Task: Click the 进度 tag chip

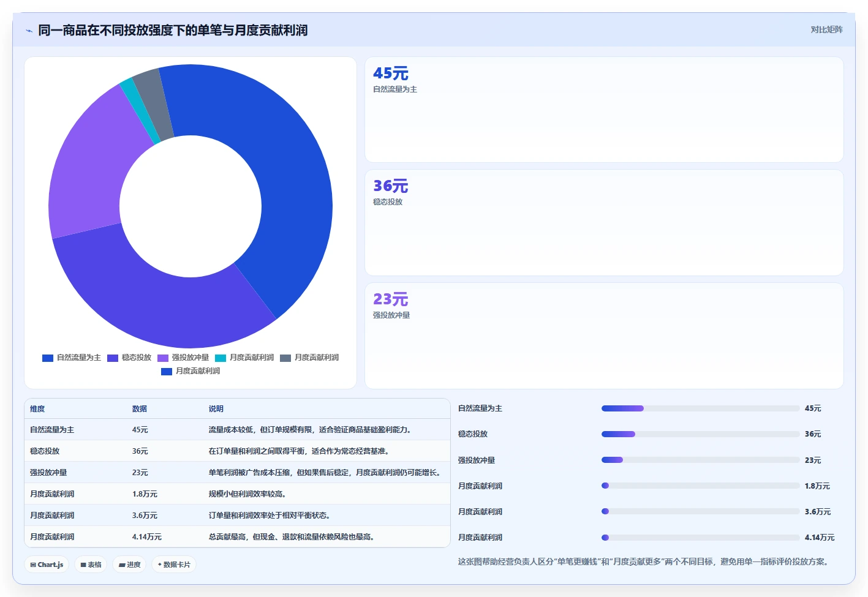Action: (x=129, y=565)
